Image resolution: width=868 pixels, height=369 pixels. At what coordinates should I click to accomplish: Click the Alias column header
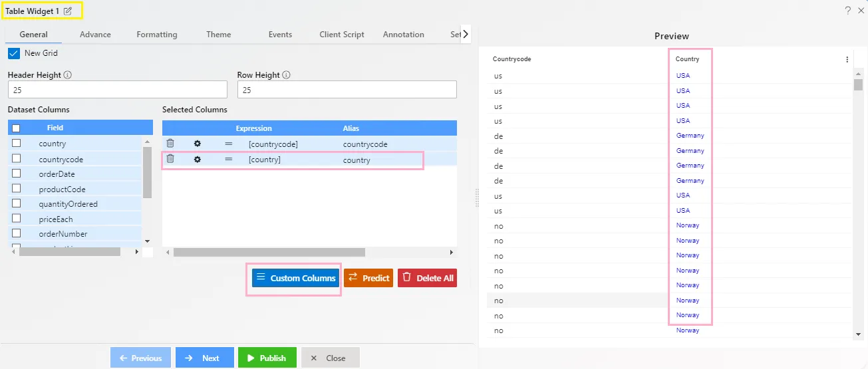(351, 128)
